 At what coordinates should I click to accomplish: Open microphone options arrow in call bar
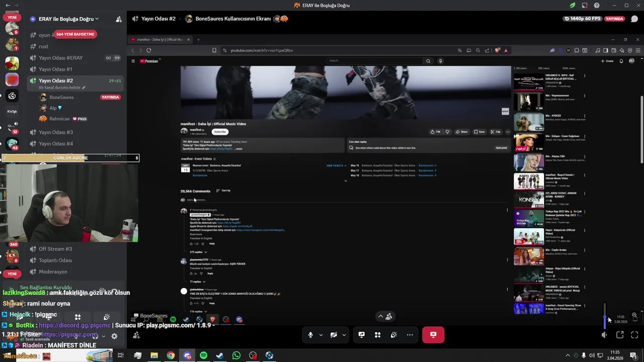321,335
